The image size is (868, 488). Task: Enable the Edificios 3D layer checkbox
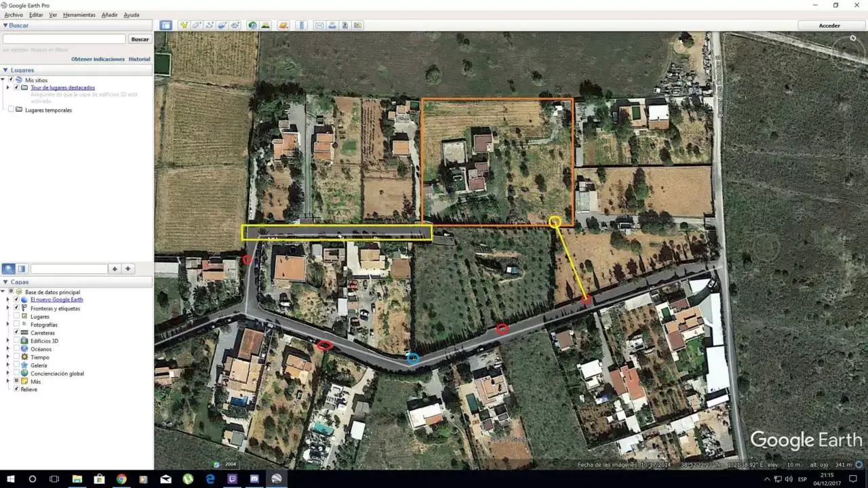click(17, 341)
